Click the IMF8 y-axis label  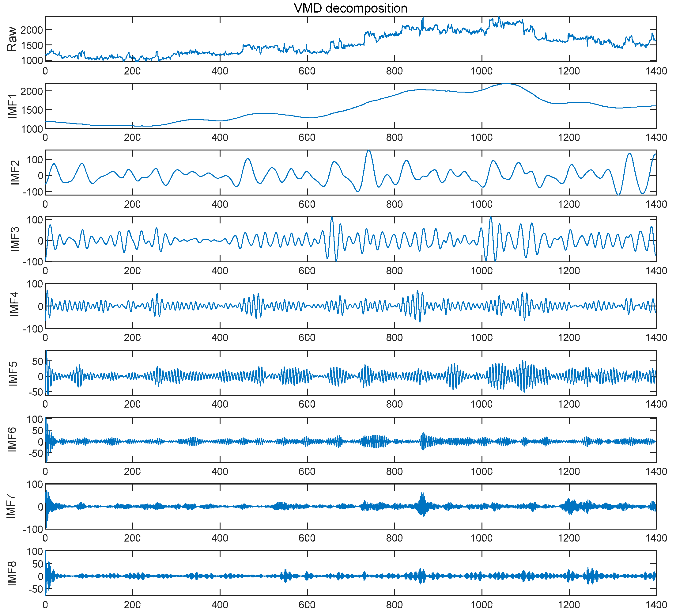pos(12,573)
